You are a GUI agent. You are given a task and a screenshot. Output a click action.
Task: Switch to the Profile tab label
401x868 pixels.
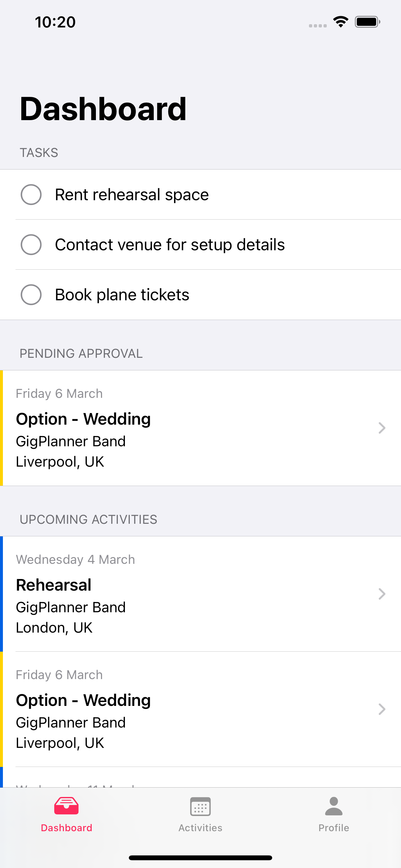pyautogui.click(x=334, y=828)
